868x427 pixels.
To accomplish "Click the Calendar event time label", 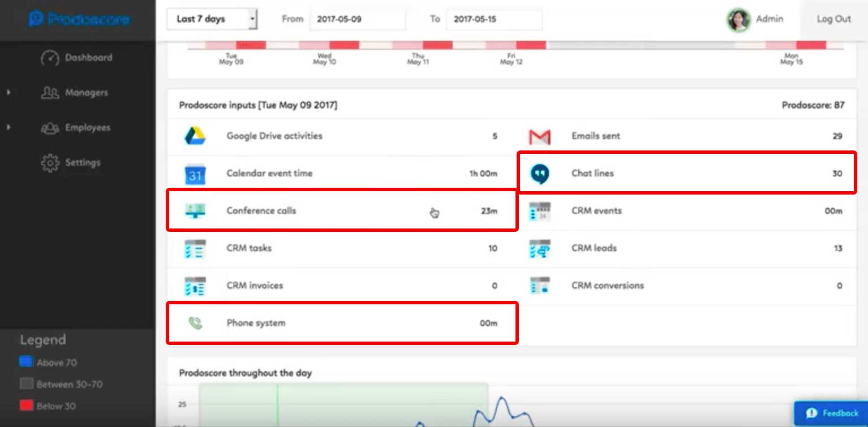I will (269, 174).
